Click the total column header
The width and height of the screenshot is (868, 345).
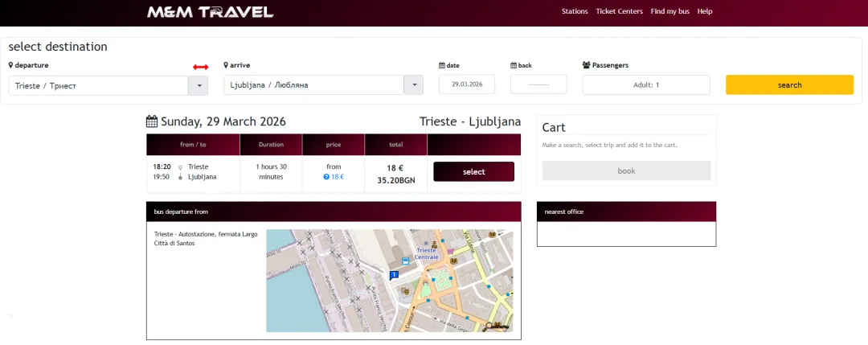click(x=395, y=145)
